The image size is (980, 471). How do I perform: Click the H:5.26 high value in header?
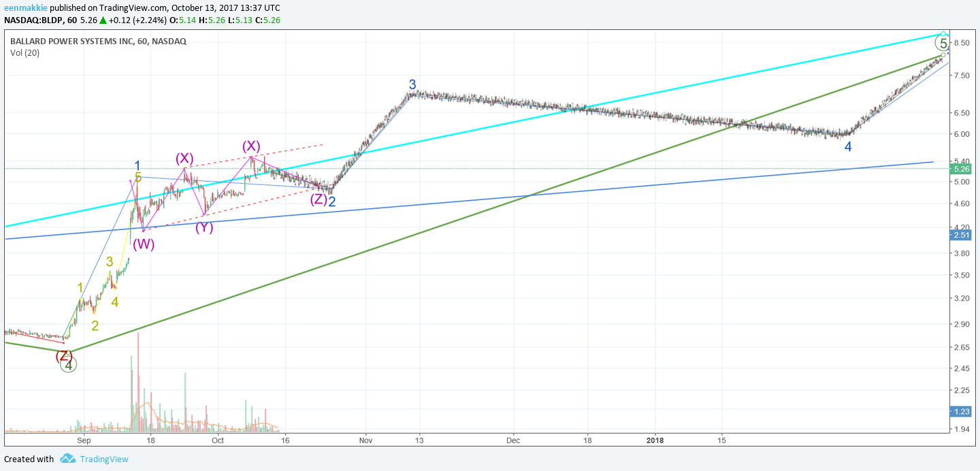pos(217,20)
